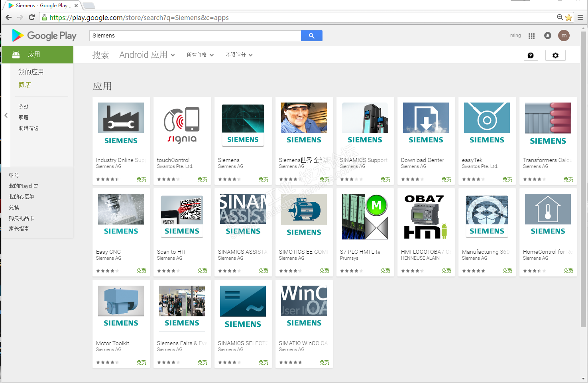The height and width of the screenshot is (383, 588).
Task: Open the SIMOTICS EE-COMP app title
Action: pos(304,252)
